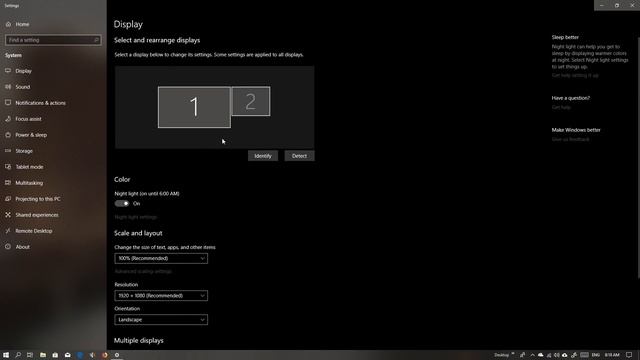Image resolution: width=640 pixels, height=360 pixels.
Task: Open the 100% scale dropdown
Action: (161, 258)
